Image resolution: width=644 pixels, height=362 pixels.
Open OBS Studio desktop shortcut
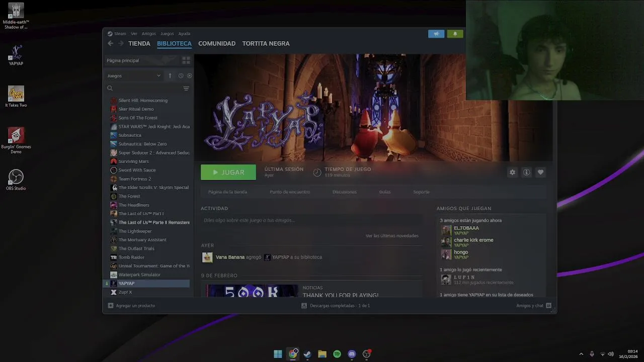coord(16,180)
